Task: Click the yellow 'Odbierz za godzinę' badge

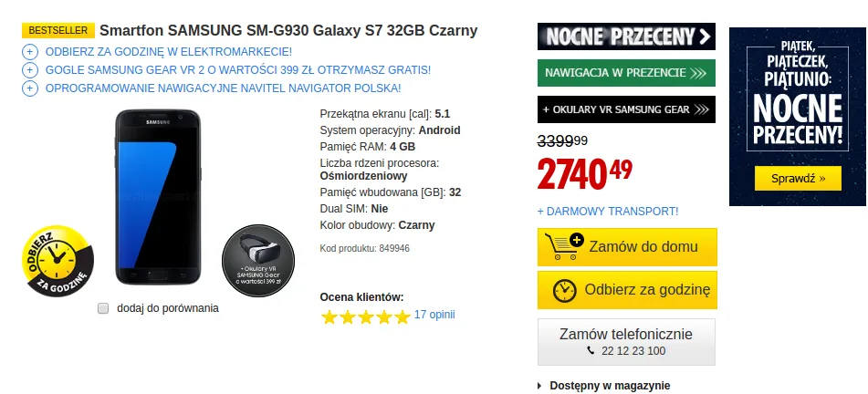Action: (58, 261)
